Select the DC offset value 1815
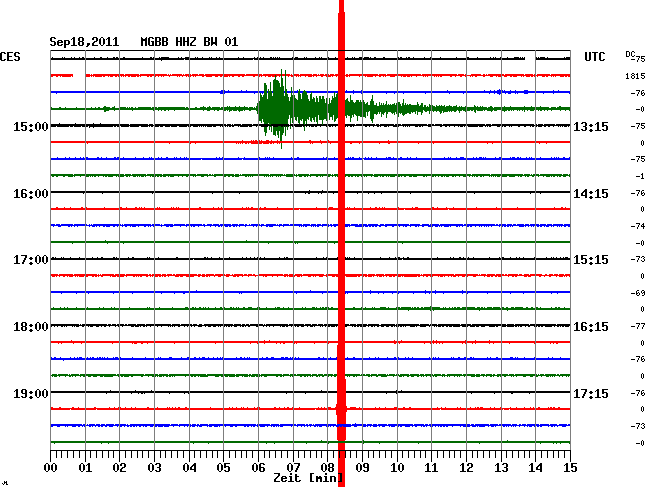 pos(635,76)
